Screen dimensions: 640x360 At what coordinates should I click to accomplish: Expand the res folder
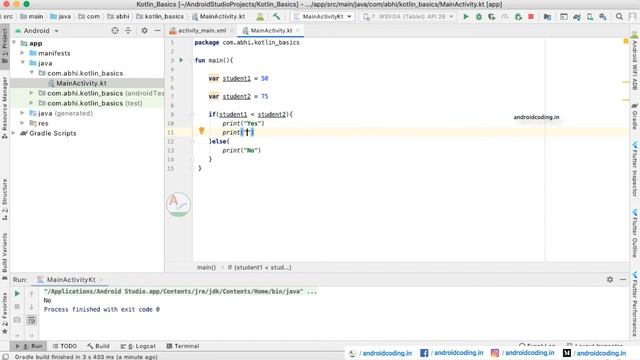click(22, 123)
